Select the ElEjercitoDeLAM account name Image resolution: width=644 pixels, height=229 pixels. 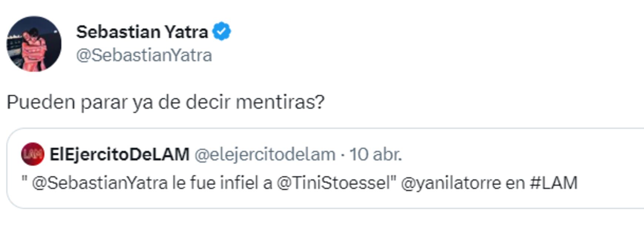[x=120, y=154]
